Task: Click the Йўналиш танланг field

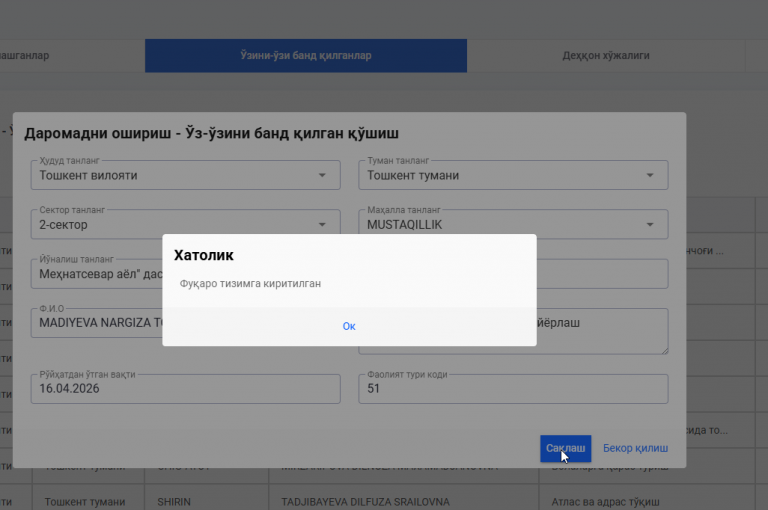Action: [x=97, y=274]
